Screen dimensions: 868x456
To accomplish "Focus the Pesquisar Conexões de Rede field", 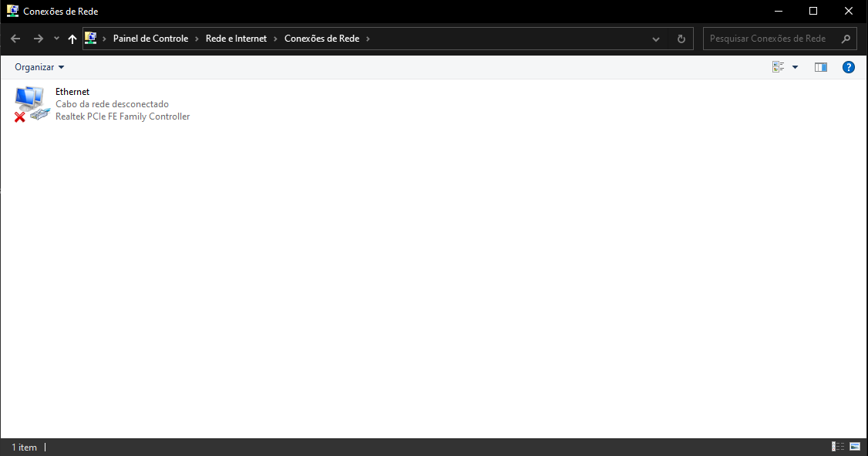I will tap(779, 39).
